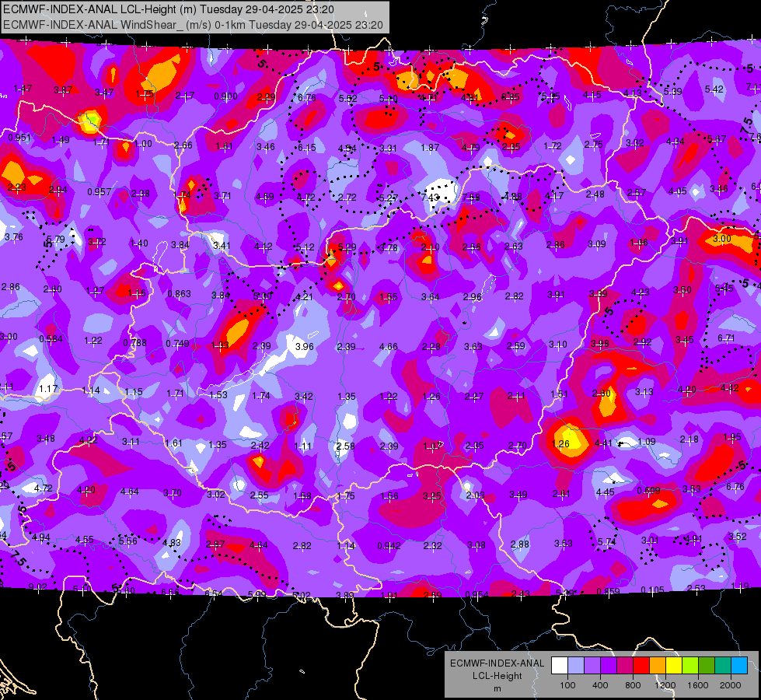Click the wind shear value 4.59
The height and width of the screenshot is (700, 761).
point(265,196)
